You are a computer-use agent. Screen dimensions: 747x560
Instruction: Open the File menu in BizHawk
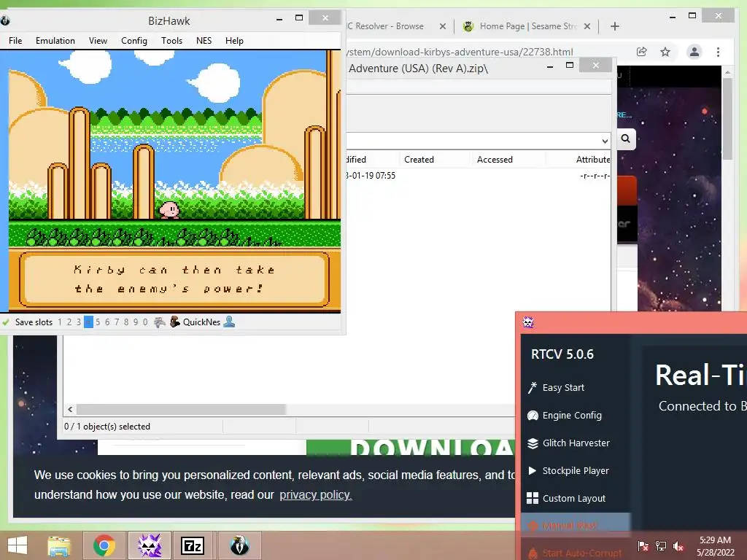15,41
